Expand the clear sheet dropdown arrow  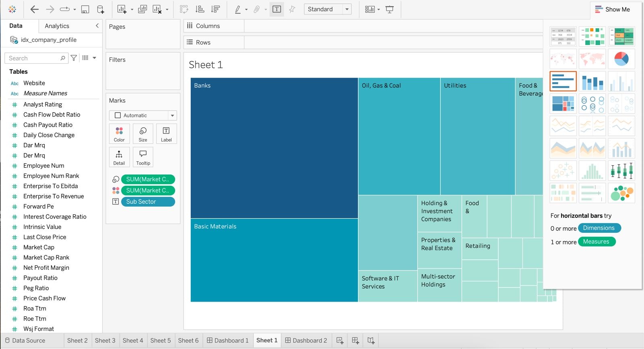coord(167,9)
